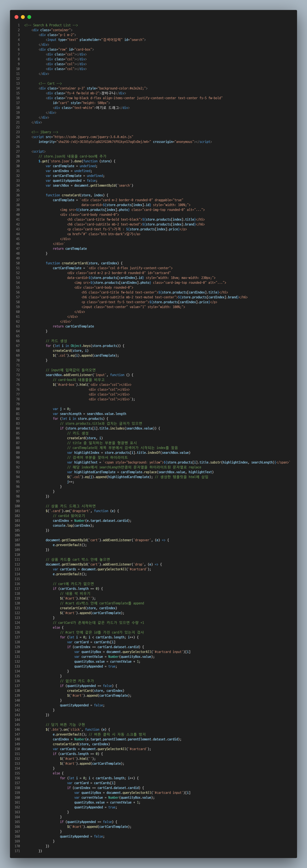The width and height of the screenshot is (307, 868).
Task: Click the '// 상품 카드 드래그 시작하면' comment
Action: [x=71, y=506]
